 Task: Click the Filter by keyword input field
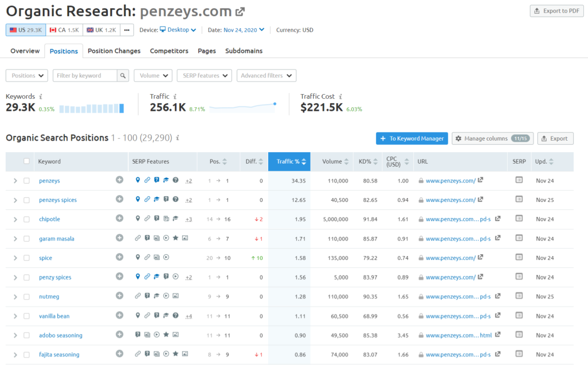point(85,76)
